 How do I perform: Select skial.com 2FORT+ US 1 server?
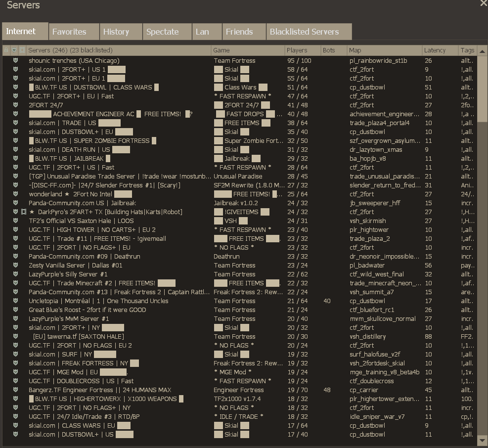[x=240, y=69]
